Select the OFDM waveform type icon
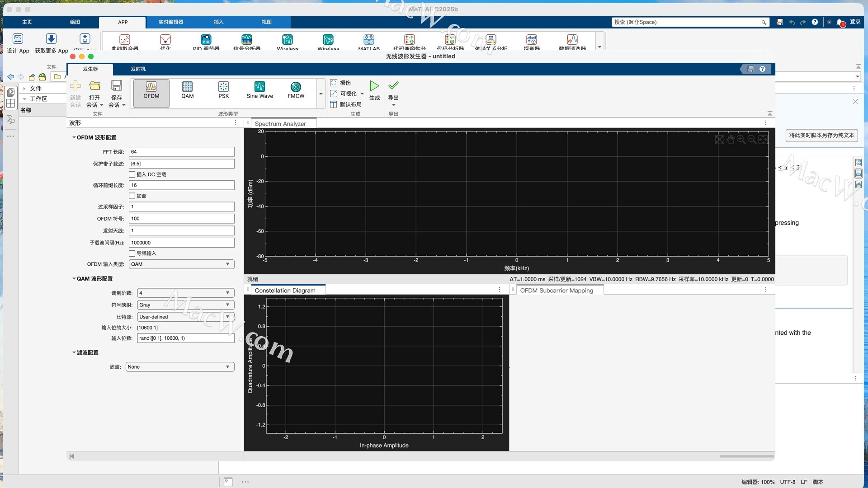The width and height of the screenshot is (868, 488). point(151,87)
